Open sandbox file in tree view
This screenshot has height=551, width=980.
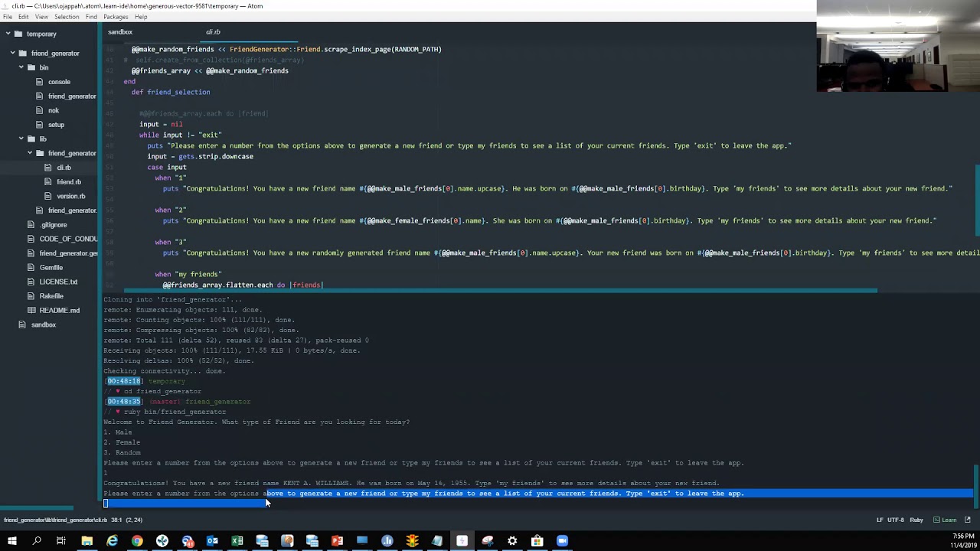(44, 324)
